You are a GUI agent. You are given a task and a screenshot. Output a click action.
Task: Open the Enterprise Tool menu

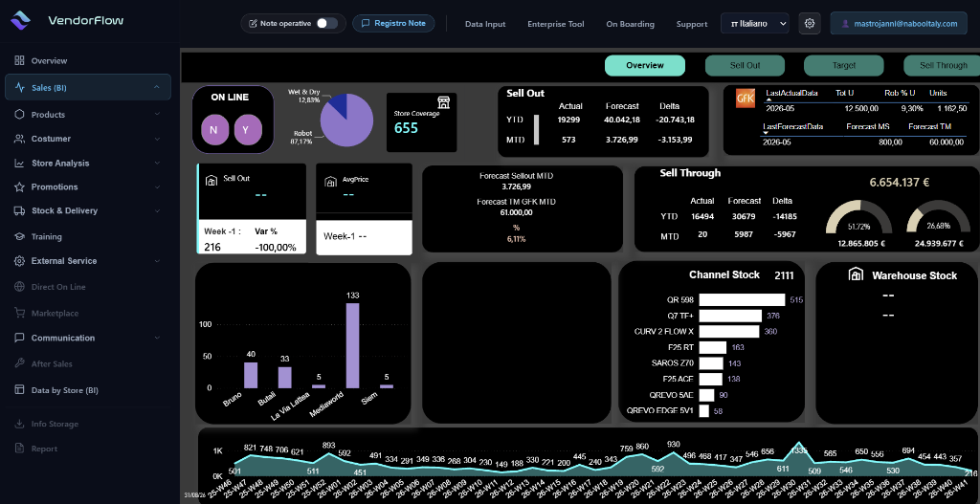[x=556, y=24]
